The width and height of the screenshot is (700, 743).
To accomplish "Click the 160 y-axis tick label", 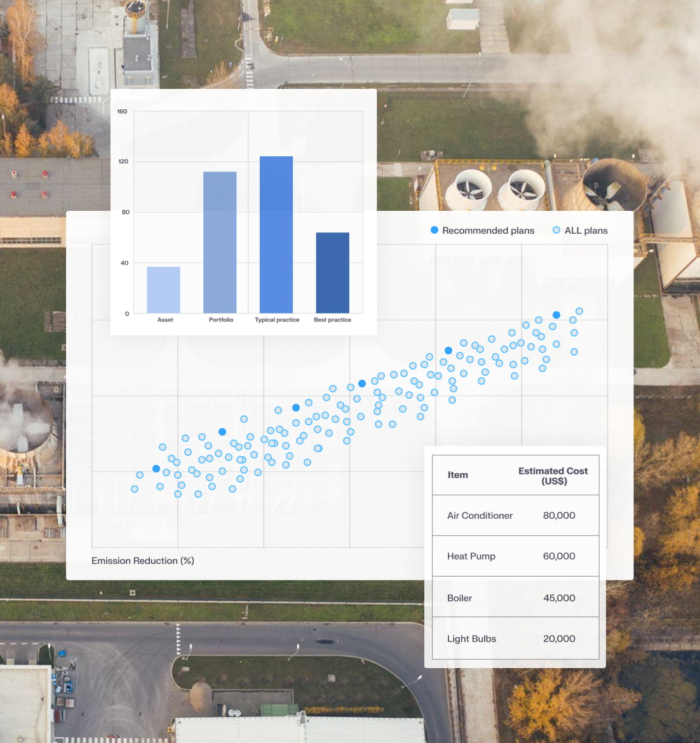I will click(122, 112).
